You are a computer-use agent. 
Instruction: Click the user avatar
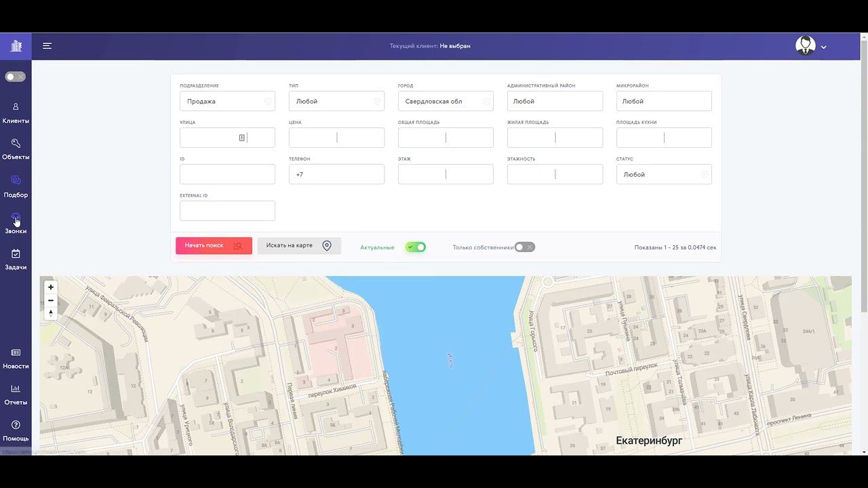click(806, 46)
